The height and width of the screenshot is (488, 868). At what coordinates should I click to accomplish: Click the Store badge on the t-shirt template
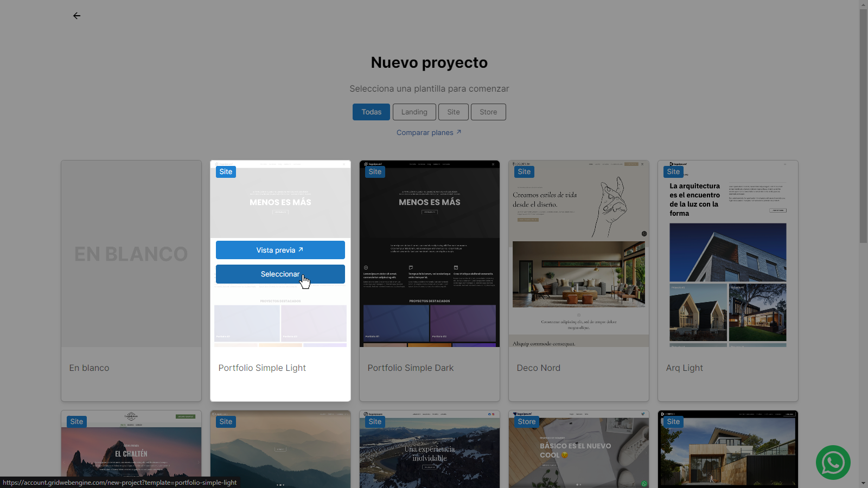tap(526, 422)
